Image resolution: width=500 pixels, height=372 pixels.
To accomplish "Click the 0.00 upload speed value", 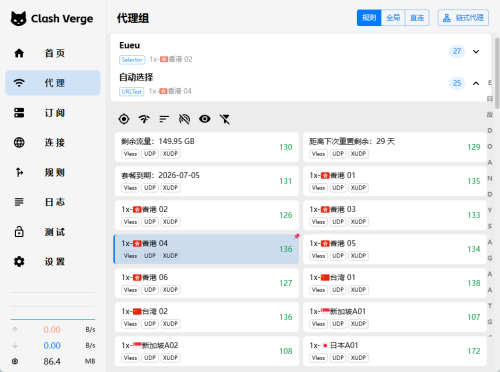I will 52,329.
